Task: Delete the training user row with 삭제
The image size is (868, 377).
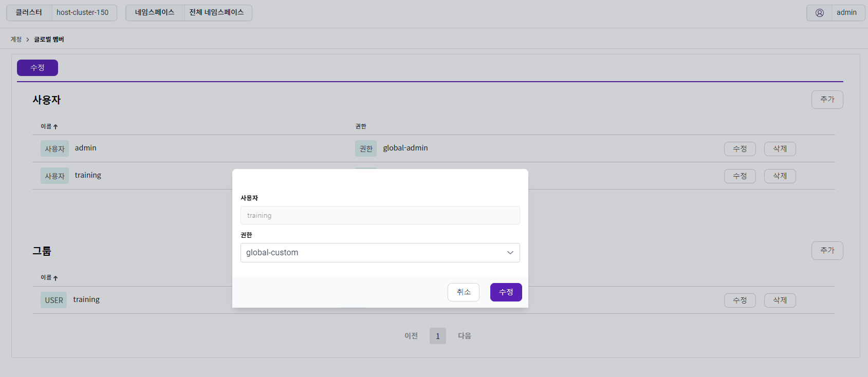Action: click(x=780, y=176)
